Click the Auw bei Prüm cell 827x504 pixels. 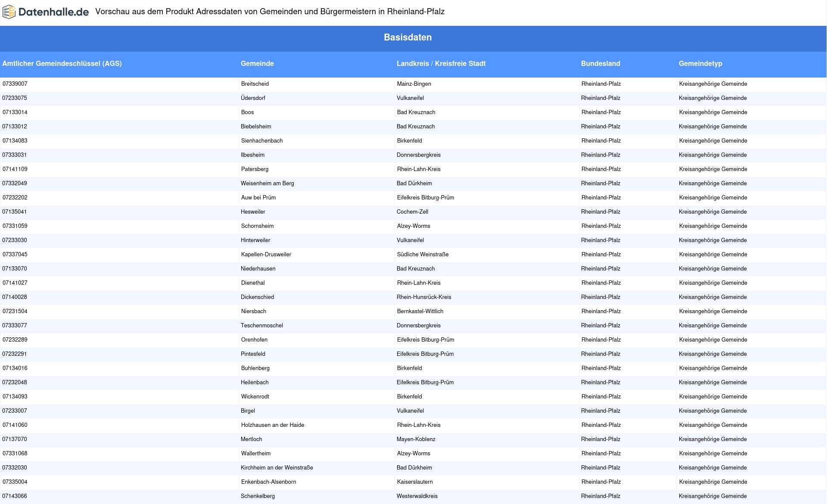(317, 198)
